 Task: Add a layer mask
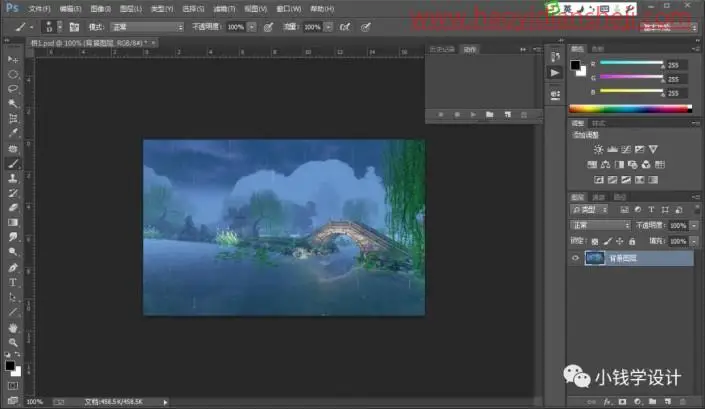622,402
